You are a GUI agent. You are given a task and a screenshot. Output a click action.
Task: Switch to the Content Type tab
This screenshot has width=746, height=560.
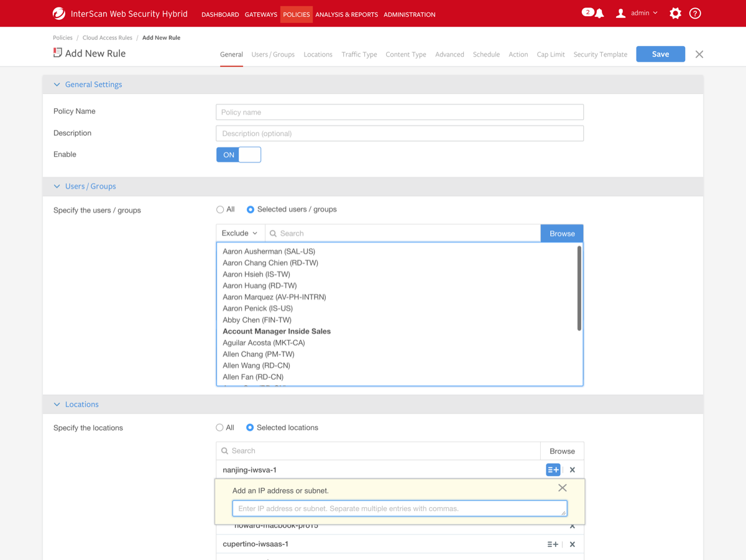[x=406, y=55]
